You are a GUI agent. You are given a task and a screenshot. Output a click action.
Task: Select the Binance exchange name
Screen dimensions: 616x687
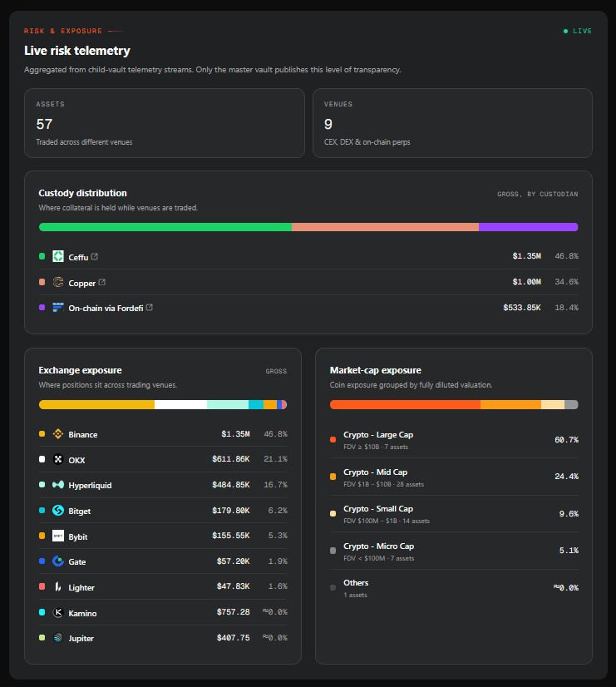[x=83, y=435]
